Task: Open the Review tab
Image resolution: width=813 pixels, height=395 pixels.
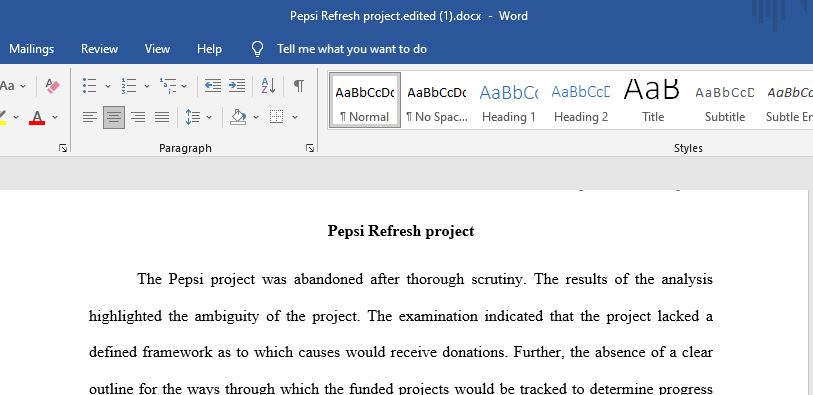Action: click(x=99, y=49)
